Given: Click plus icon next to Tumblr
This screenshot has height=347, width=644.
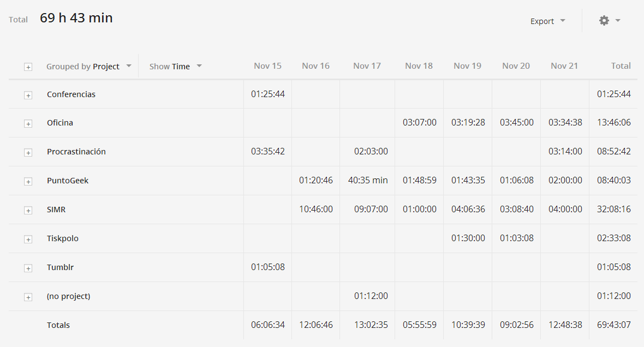Looking at the screenshot, I should point(28,268).
